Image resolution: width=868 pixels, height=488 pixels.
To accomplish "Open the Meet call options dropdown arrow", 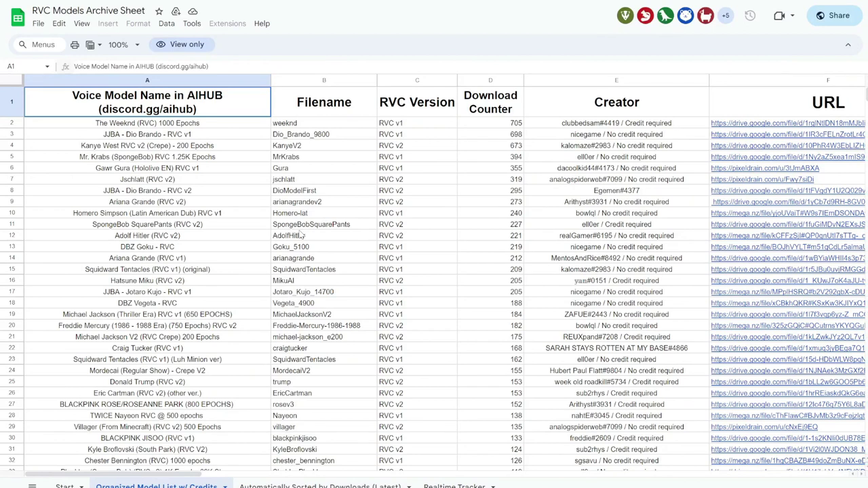I will tap(792, 16).
